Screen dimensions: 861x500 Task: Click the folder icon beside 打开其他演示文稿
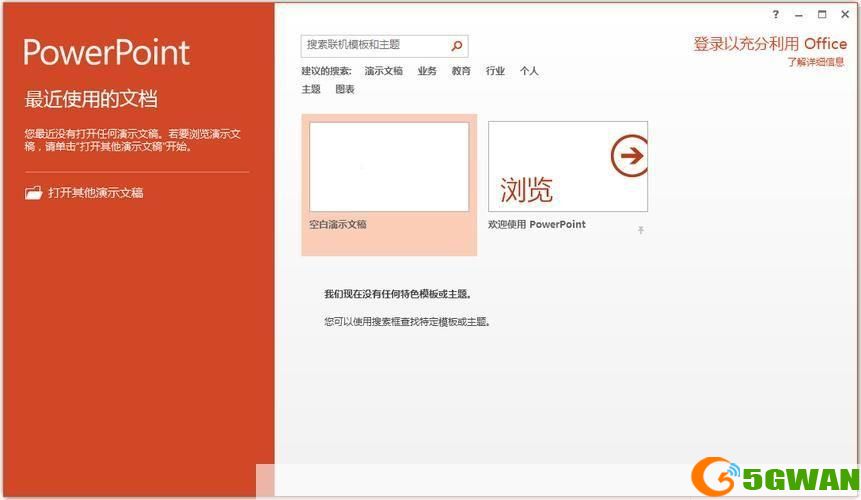coord(33,193)
